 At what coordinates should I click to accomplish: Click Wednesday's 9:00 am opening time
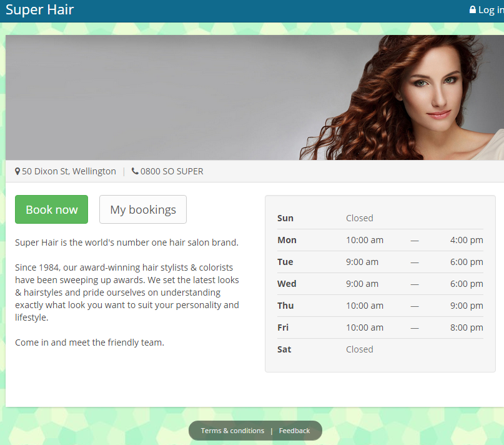[362, 284]
